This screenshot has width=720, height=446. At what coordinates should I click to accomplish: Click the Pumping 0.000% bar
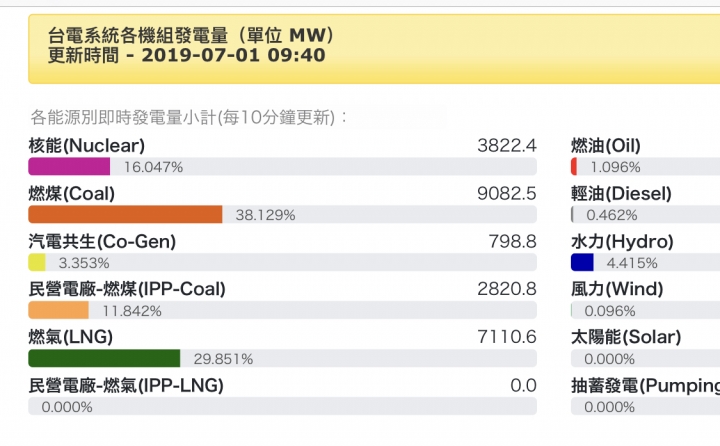coord(645,406)
